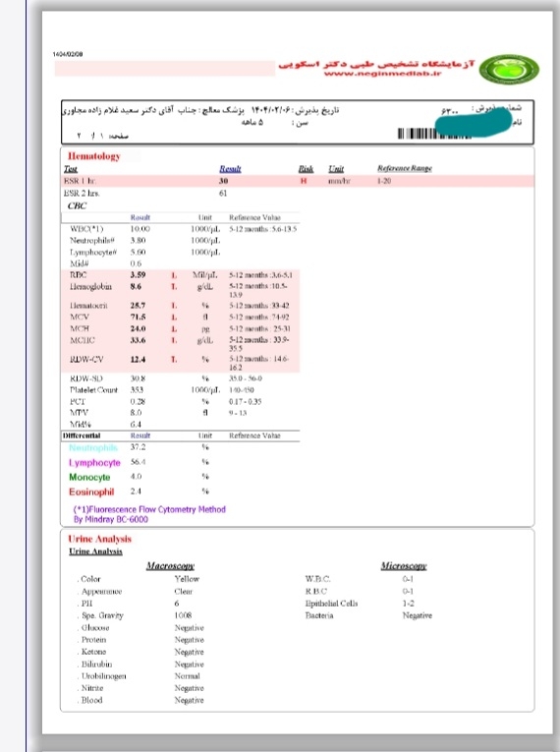Click the underlined Result column header in Hematology
The width and height of the screenshot is (560, 752).
tap(230, 169)
